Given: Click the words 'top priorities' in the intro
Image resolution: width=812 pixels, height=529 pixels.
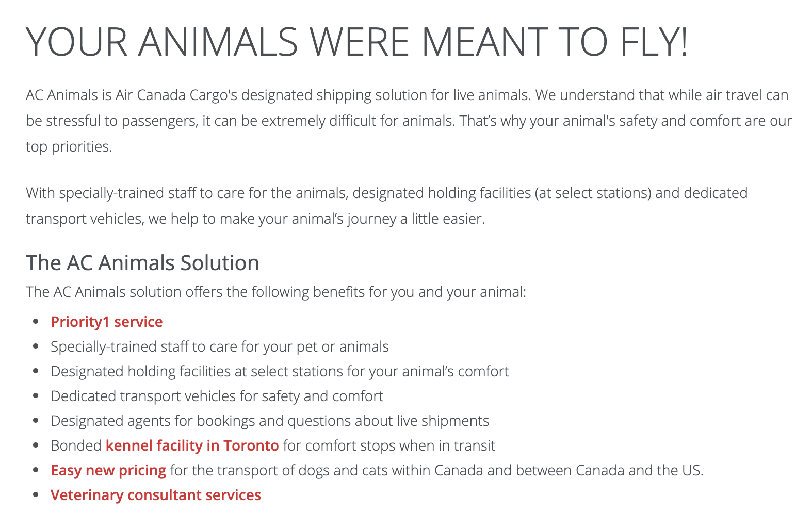Looking at the screenshot, I should (x=69, y=147).
